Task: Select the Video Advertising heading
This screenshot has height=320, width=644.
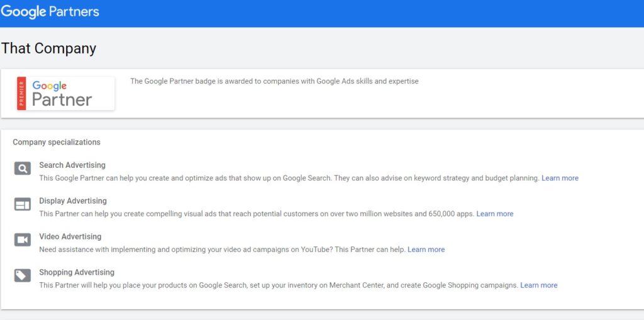Action: (70, 236)
